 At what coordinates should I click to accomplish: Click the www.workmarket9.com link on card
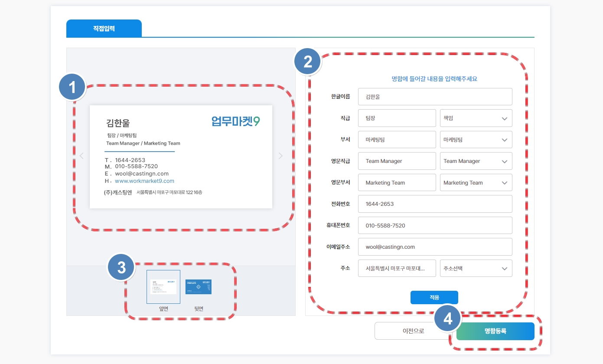pos(144,181)
